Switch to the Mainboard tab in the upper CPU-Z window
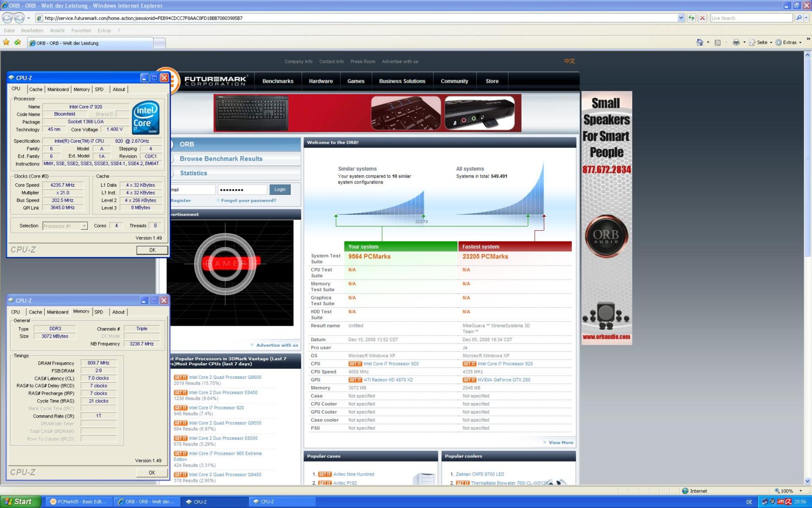Screen dimensions: 812x508 point(58,90)
